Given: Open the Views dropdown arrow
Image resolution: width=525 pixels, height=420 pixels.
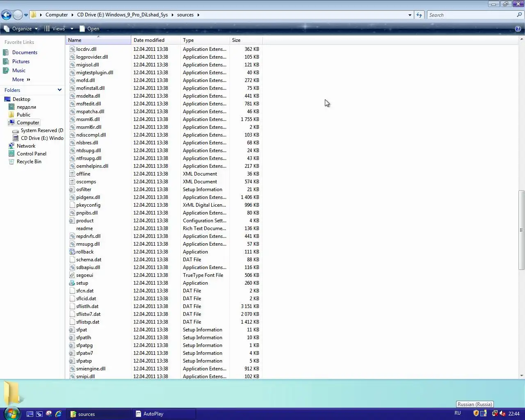Looking at the screenshot, I should (x=72, y=29).
